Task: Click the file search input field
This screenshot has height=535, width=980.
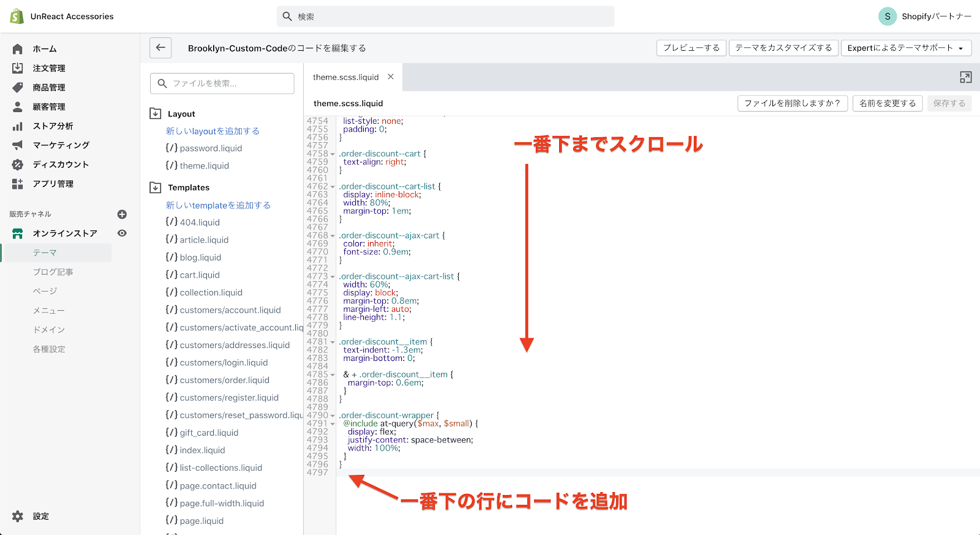Action: click(222, 83)
